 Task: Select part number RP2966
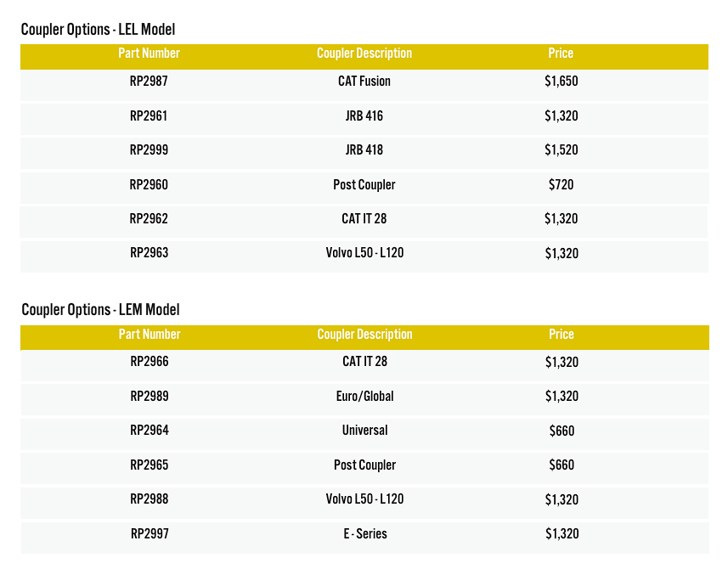149,362
